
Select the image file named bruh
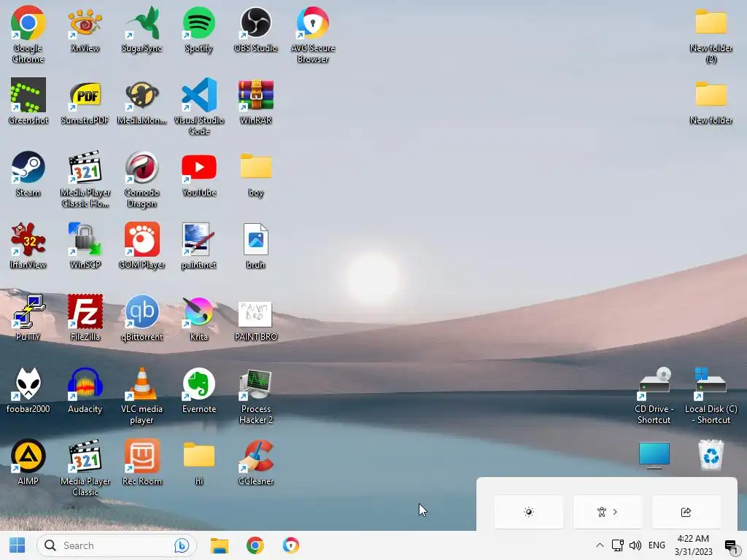255,245
